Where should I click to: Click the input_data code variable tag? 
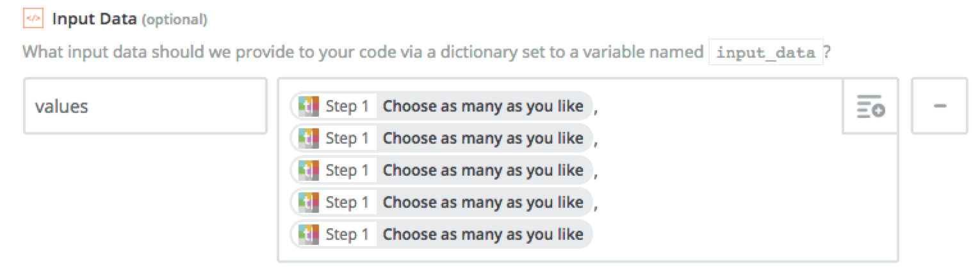tap(765, 53)
